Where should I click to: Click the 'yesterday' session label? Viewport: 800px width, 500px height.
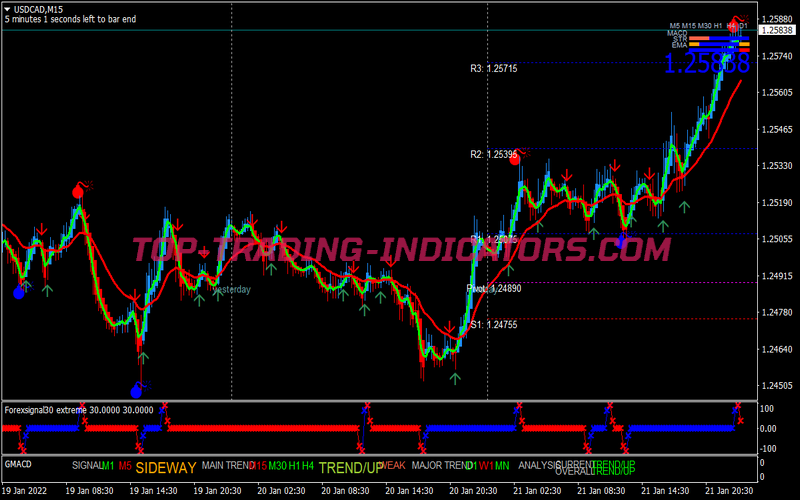[232, 289]
